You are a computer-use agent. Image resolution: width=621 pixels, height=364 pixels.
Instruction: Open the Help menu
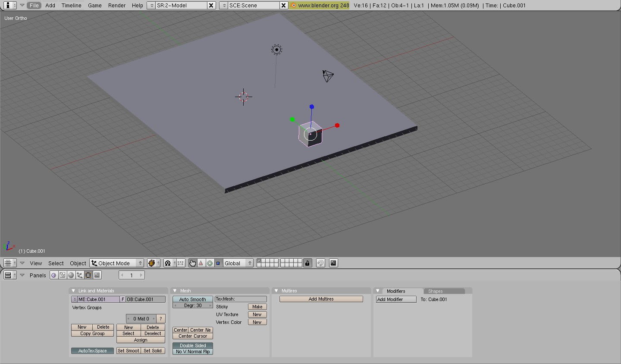tap(137, 5)
